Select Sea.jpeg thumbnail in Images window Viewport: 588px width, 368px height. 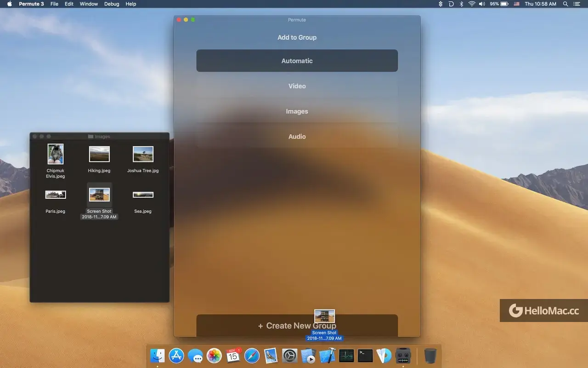click(x=143, y=195)
